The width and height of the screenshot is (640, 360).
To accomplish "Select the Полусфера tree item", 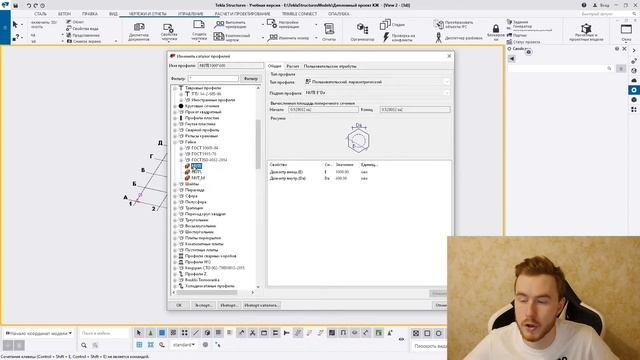I will (196, 202).
